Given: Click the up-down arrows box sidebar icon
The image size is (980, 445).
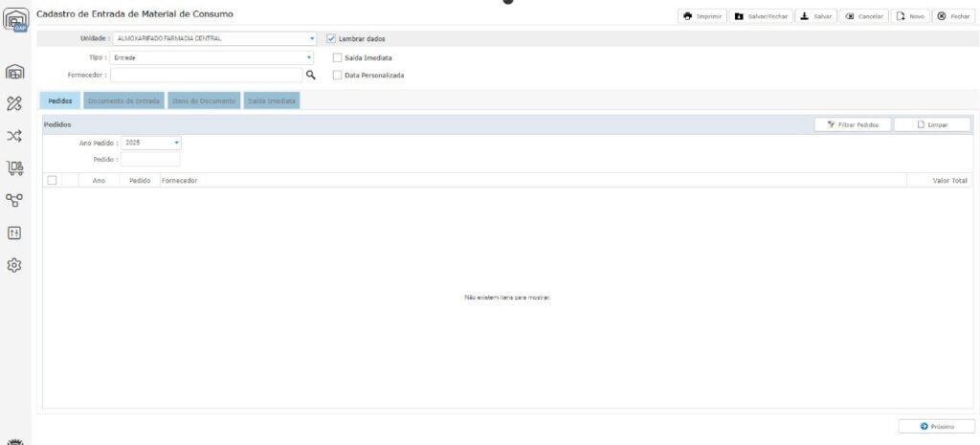Looking at the screenshot, I should pos(15,233).
